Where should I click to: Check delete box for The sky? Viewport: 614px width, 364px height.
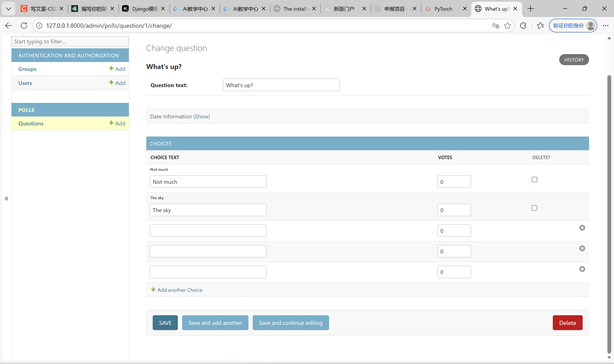tap(534, 208)
